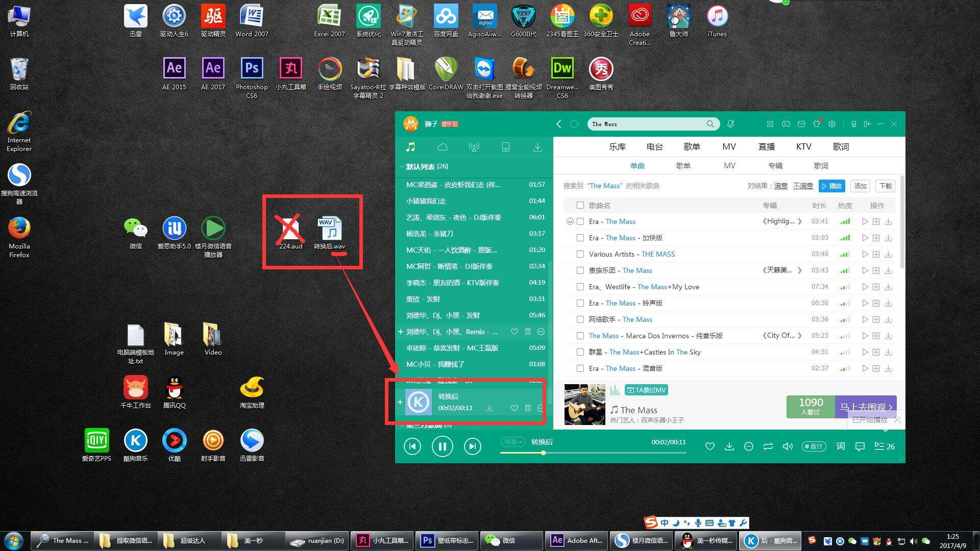Open Kugou settings gear icon
Image resolution: width=980 pixels, height=551 pixels.
[832, 124]
